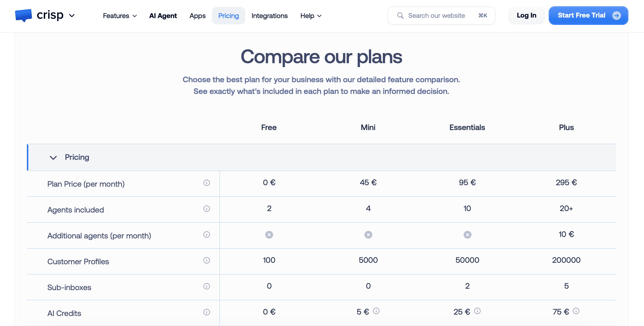Start the free trial

click(x=588, y=15)
